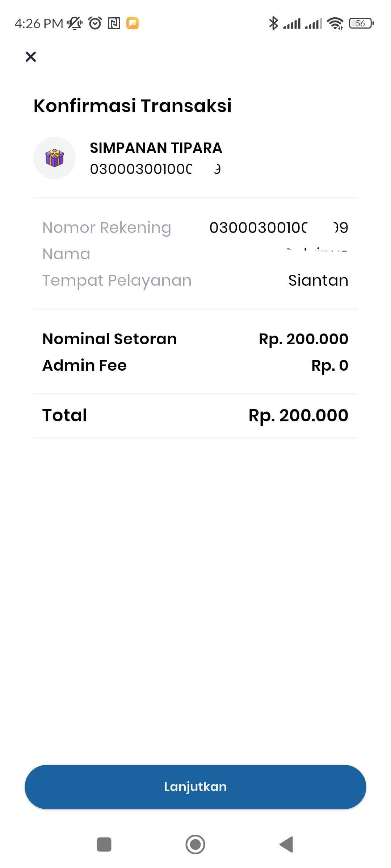
Task: Tap the muted vibrate bell icon
Action: point(75,23)
